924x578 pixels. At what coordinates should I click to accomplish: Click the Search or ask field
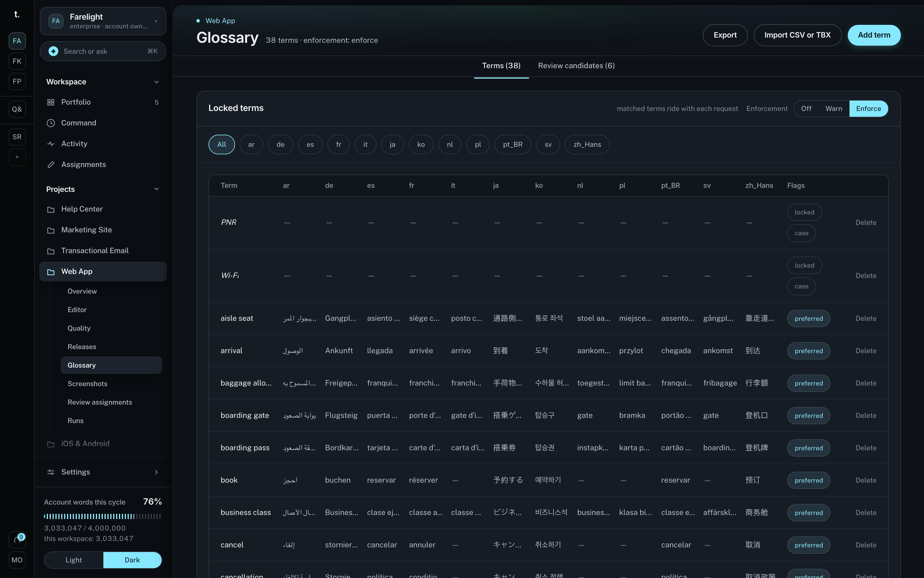(x=103, y=51)
